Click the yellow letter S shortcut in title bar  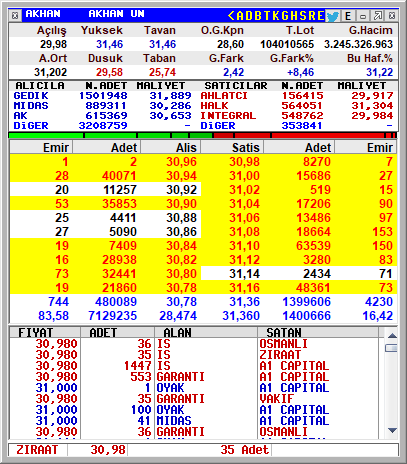[303, 16]
